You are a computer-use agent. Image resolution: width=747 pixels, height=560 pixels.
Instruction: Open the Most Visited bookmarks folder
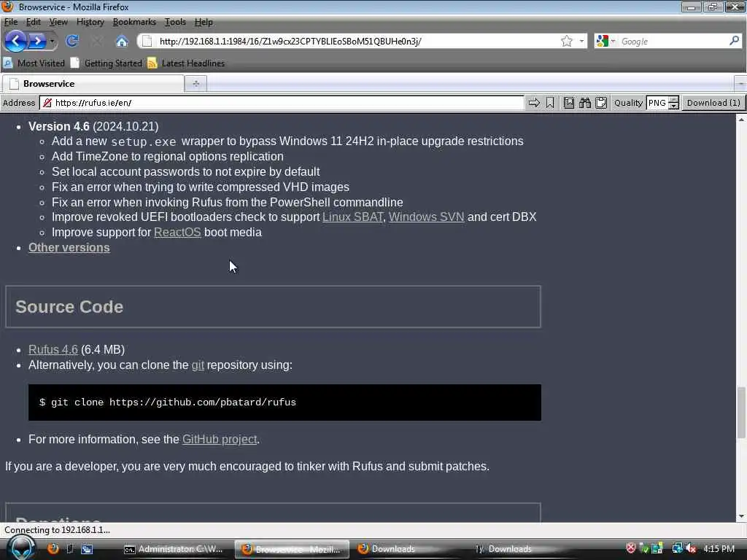(34, 63)
